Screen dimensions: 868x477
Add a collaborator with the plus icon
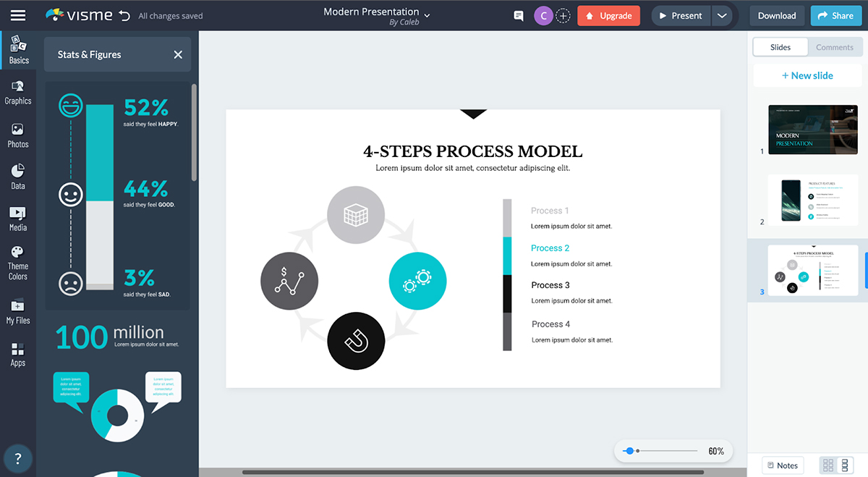coord(563,16)
